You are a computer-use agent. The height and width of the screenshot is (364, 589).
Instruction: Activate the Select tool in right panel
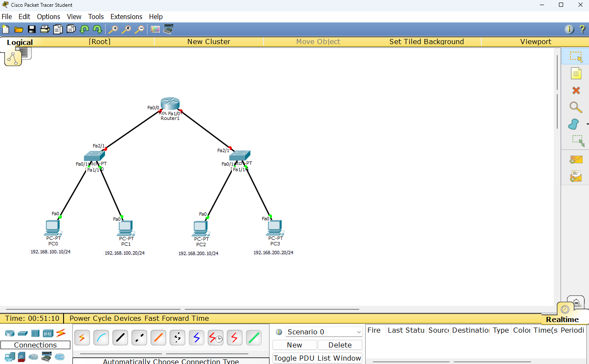(x=576, y=57)
